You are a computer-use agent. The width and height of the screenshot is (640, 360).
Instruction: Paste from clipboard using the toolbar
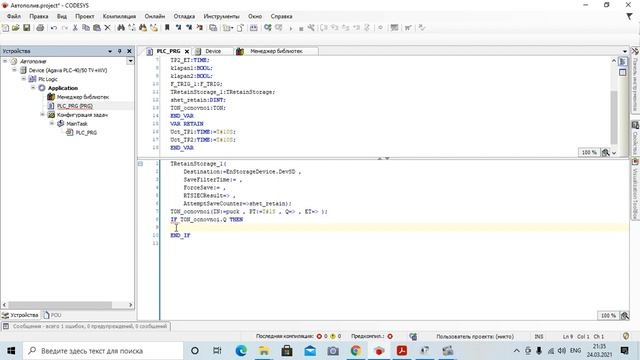point(97,28)
